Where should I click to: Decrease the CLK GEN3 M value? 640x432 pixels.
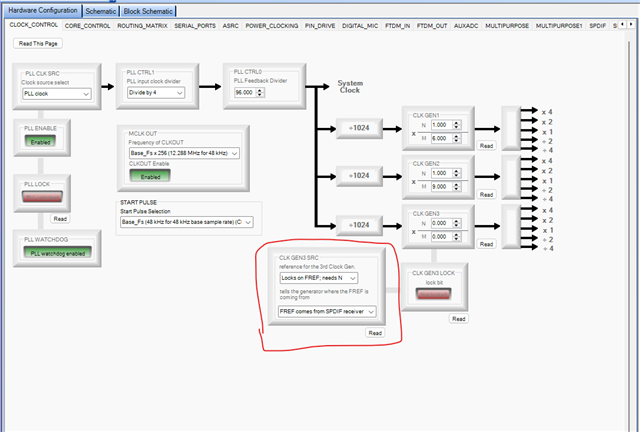[457, 239]
